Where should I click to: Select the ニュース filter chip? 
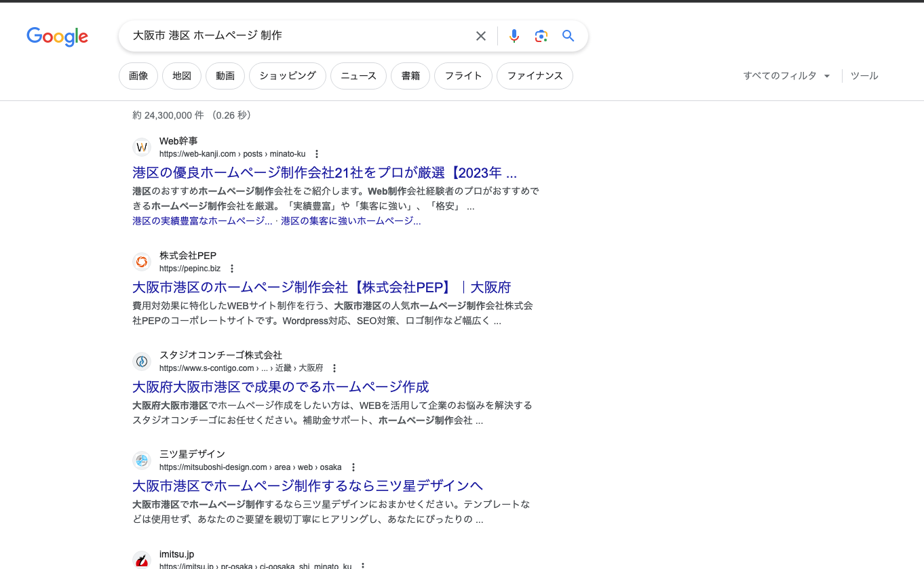358,76
